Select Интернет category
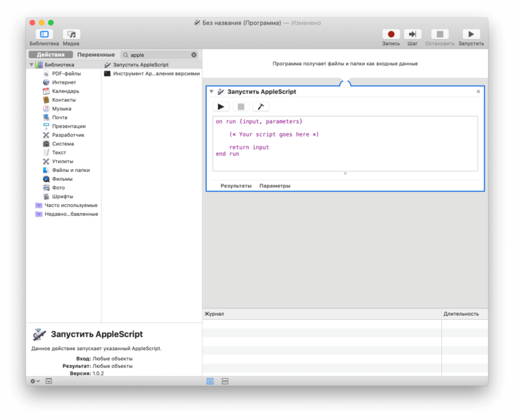The image size is (514, 420). click(x=64, y=82)
